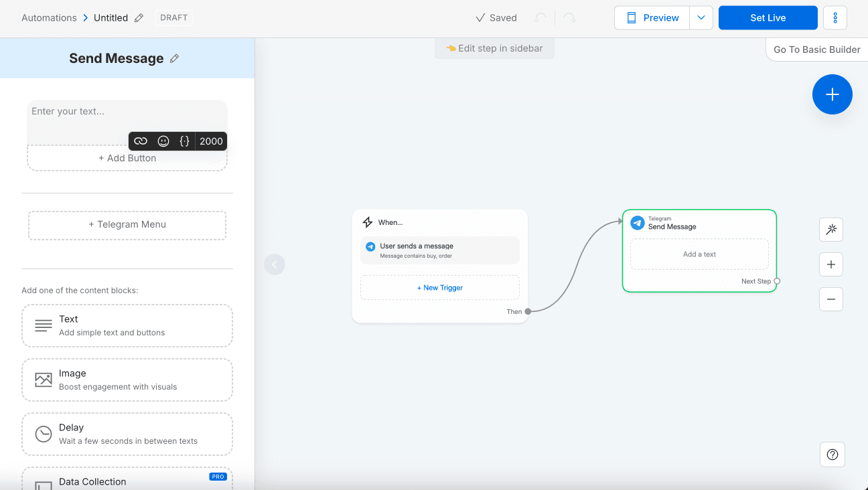
Task: Click the PRO badge on Data Collection
Action: [x=218, y=477]
